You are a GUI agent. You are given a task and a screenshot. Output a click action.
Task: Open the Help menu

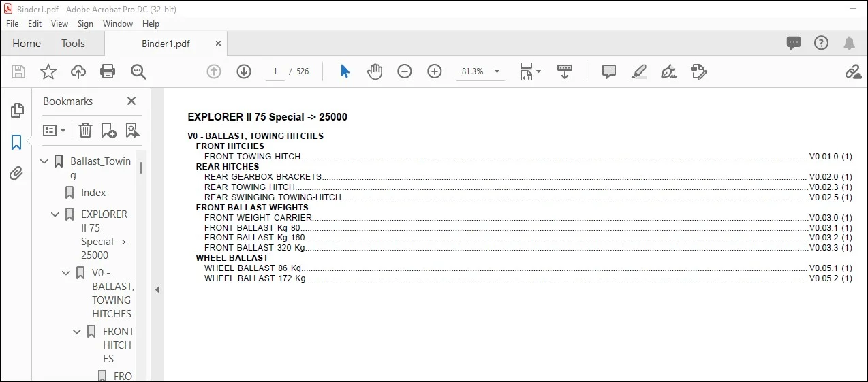tap(151, 24)
